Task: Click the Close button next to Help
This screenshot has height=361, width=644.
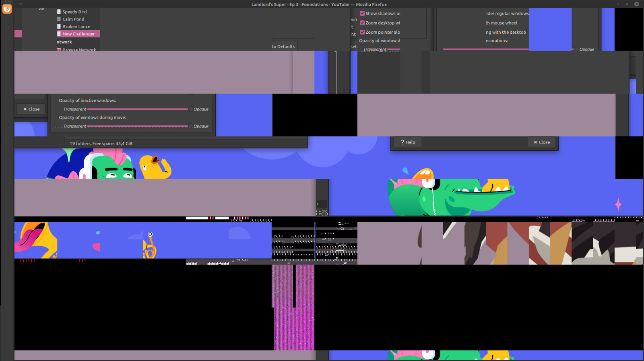Action: [x=541, y=142]
